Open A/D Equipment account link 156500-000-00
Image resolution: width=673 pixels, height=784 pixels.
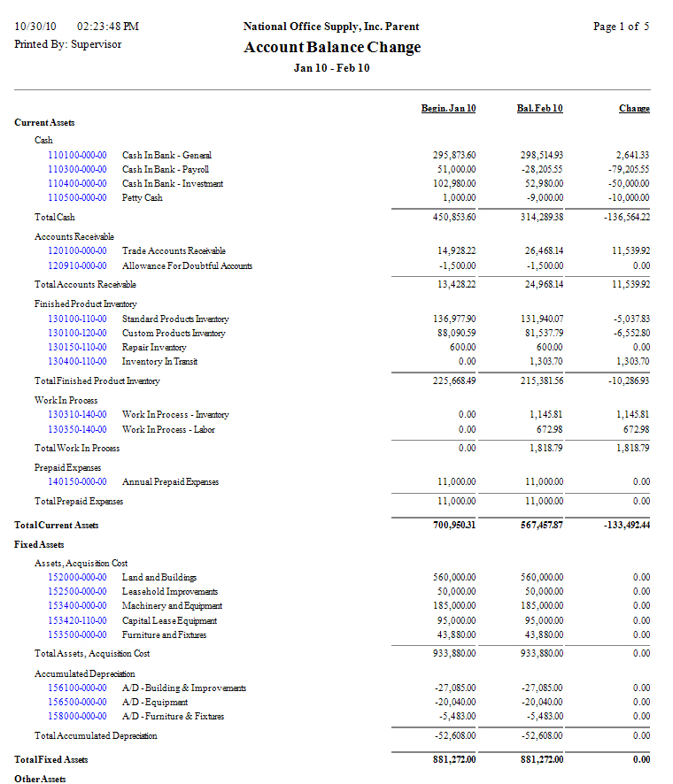pos(77,703)
